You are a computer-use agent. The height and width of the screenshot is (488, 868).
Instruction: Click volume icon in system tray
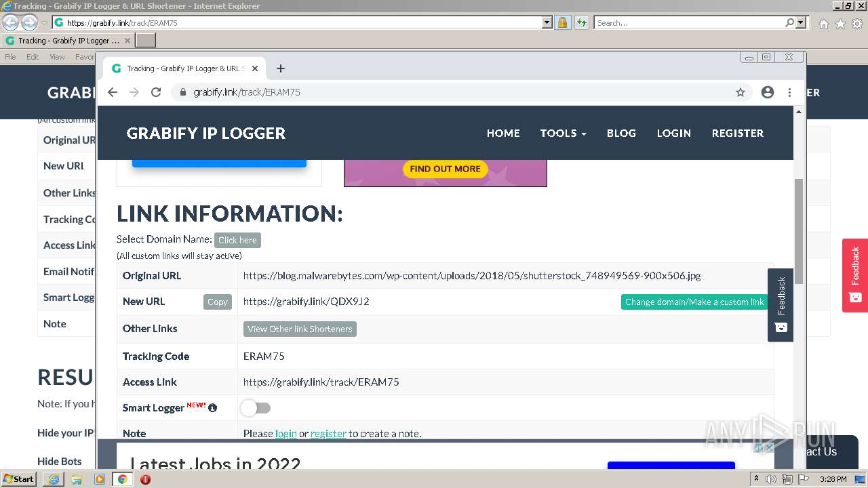pyautogui.click(x=771, y=479)
